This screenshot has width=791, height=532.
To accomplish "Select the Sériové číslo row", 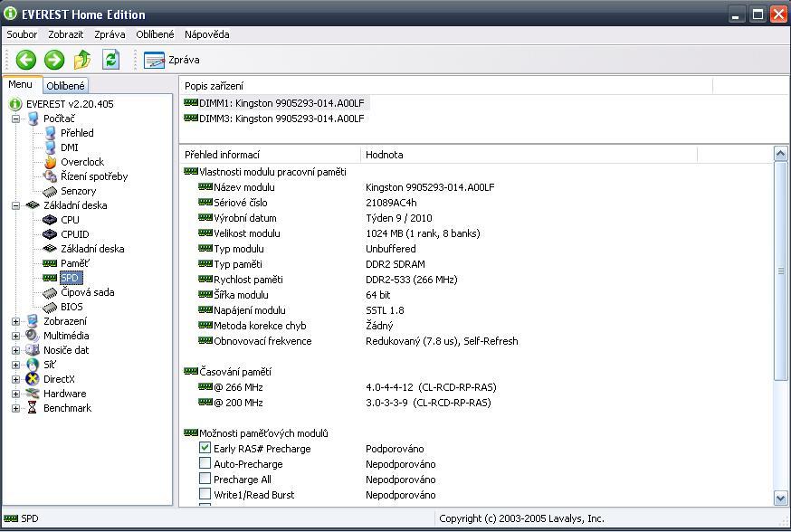I will [x=476, y=203].
